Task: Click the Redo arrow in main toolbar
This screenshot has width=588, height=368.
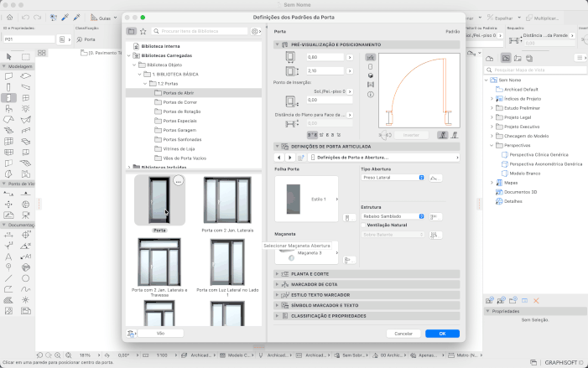Action: click(37, 18)
